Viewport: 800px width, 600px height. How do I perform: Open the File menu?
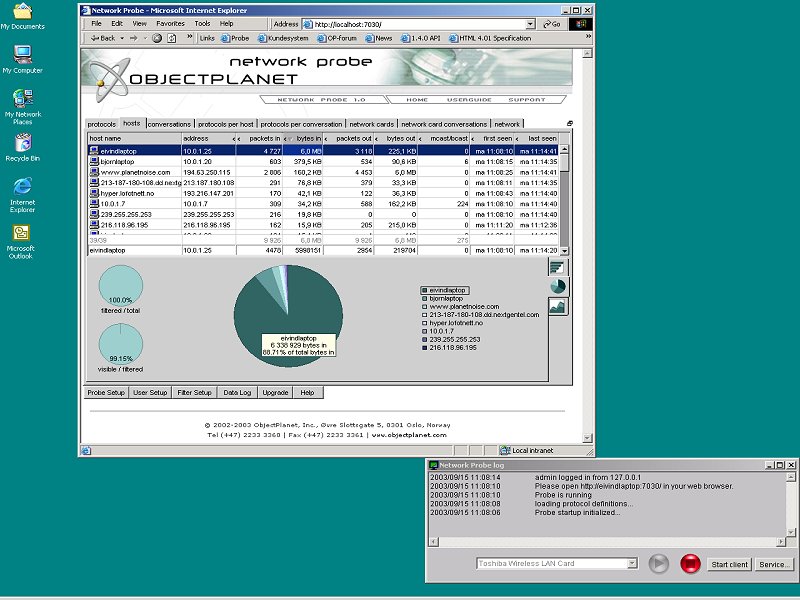(x=96, y=23)
